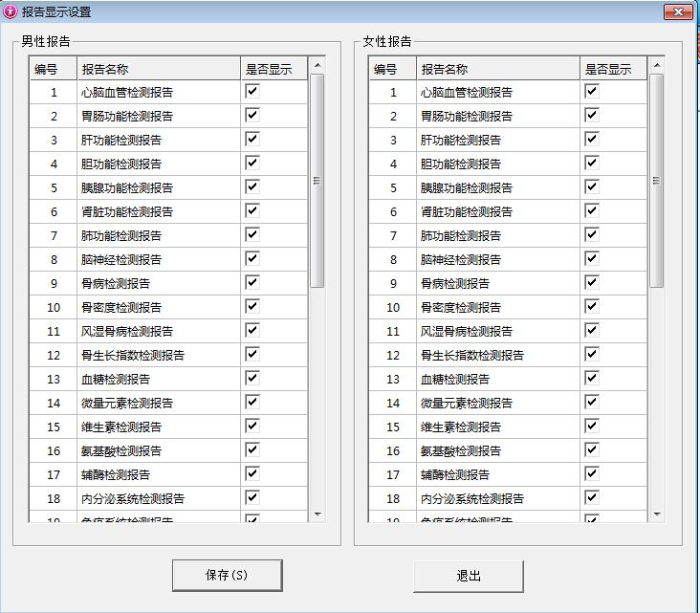This screenshot has width=700, height=613.
Task: Close the 报告显示设置 dialog window
Action: 678,11
